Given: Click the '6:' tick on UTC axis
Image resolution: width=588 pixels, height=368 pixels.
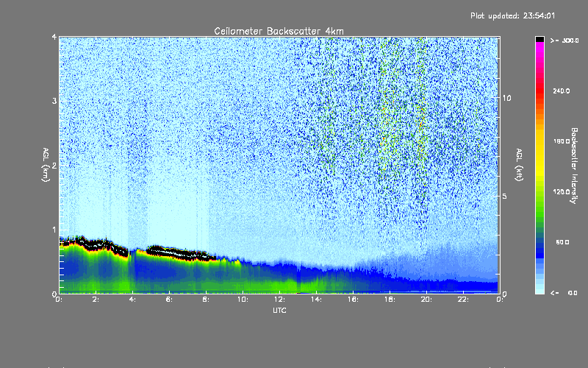Looking at the screenshot, I should click(169, 300).
